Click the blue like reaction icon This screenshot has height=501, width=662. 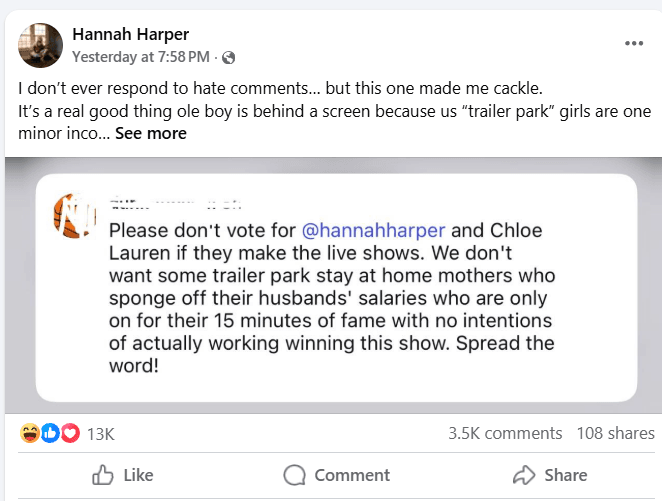coord(50,433)
